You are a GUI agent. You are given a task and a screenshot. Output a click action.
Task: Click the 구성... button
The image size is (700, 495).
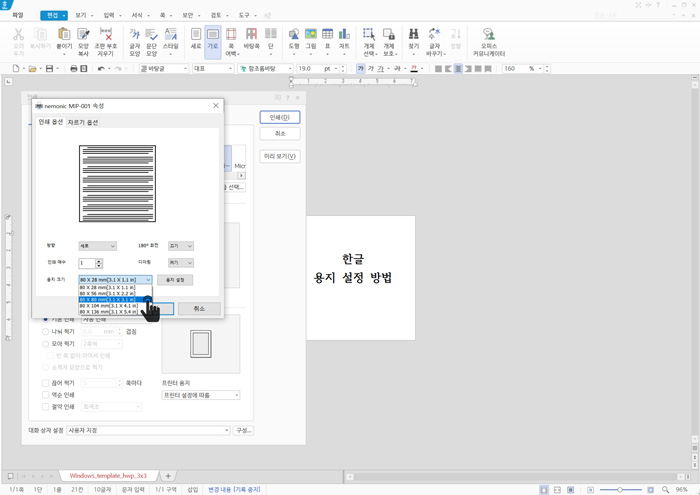tap(244, 430)
